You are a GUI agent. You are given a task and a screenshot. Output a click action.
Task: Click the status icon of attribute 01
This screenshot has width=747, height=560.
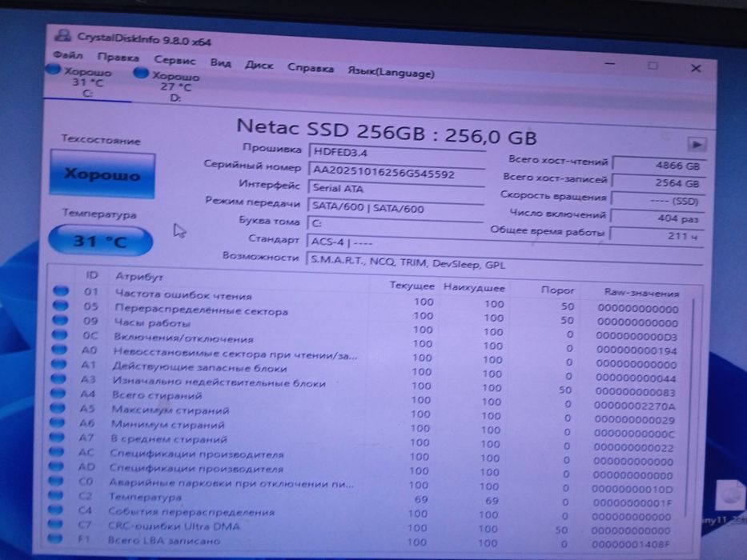point(61,290)
